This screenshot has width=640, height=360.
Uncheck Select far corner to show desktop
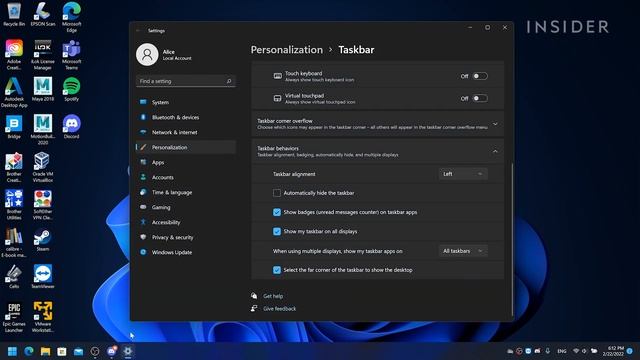pyautogui.click(x=277, y=270)
